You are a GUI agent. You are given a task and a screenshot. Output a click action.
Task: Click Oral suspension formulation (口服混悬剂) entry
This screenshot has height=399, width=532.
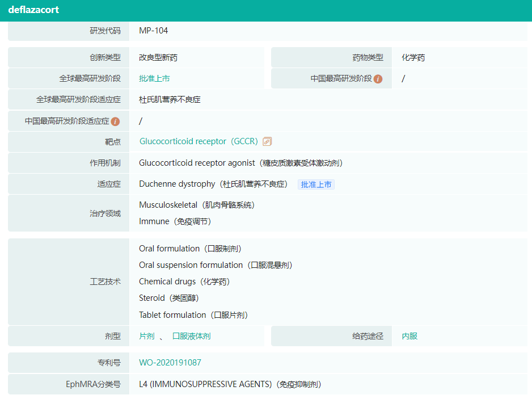[216, 265]
